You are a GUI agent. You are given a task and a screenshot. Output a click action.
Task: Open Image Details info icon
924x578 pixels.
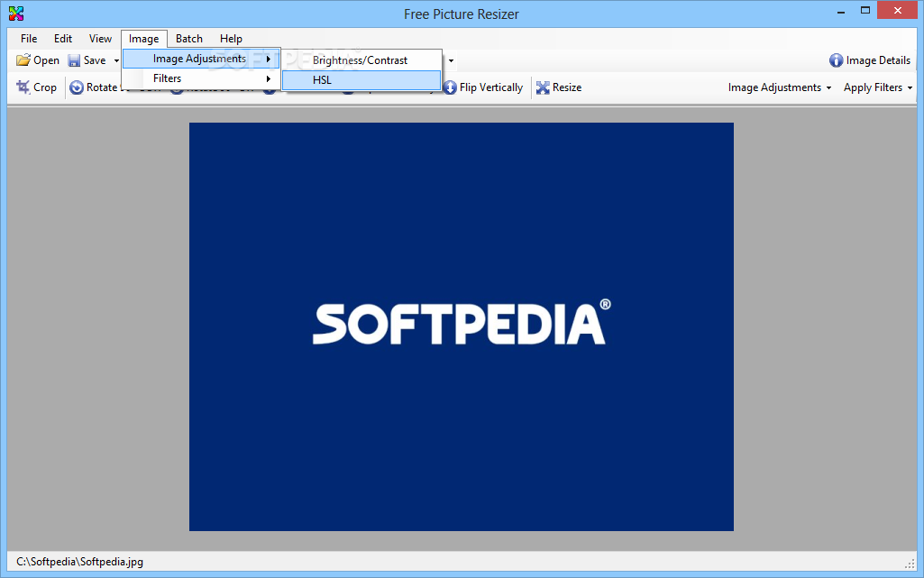coord(837,60)
